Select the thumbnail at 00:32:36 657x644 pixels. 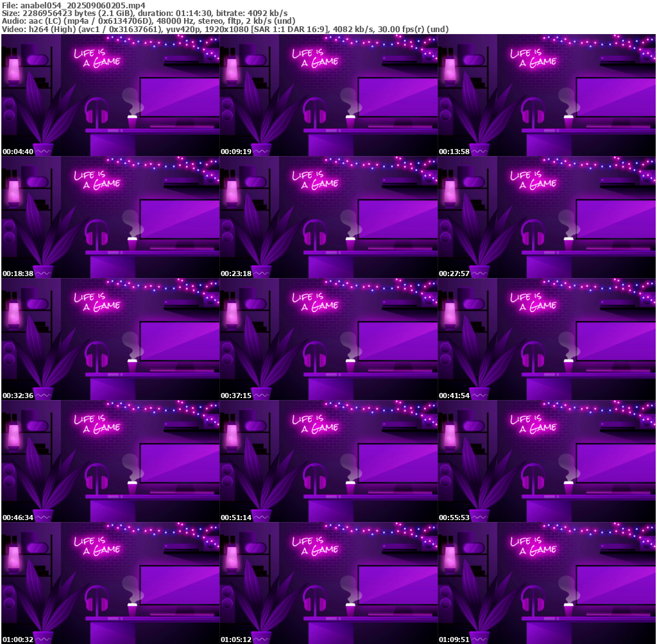(x=110, y=339)
